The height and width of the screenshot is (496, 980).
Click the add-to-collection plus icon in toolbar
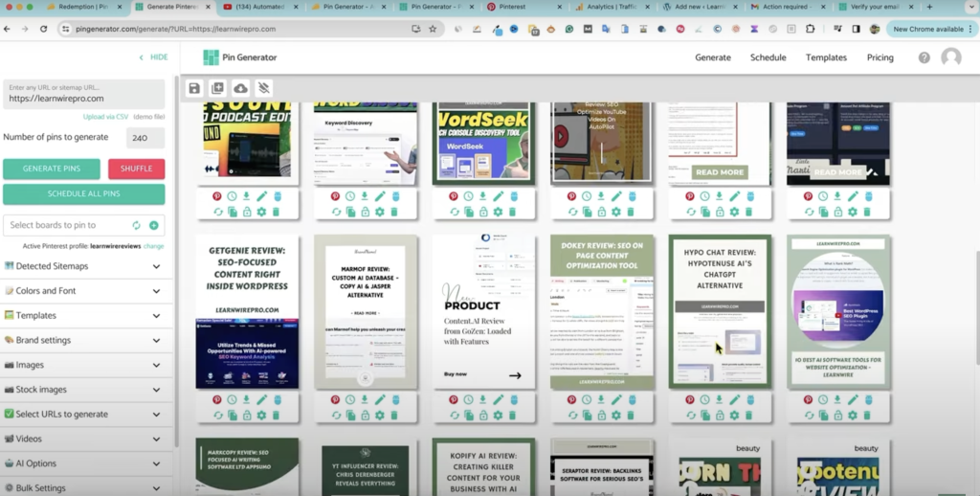pos(217,88)
